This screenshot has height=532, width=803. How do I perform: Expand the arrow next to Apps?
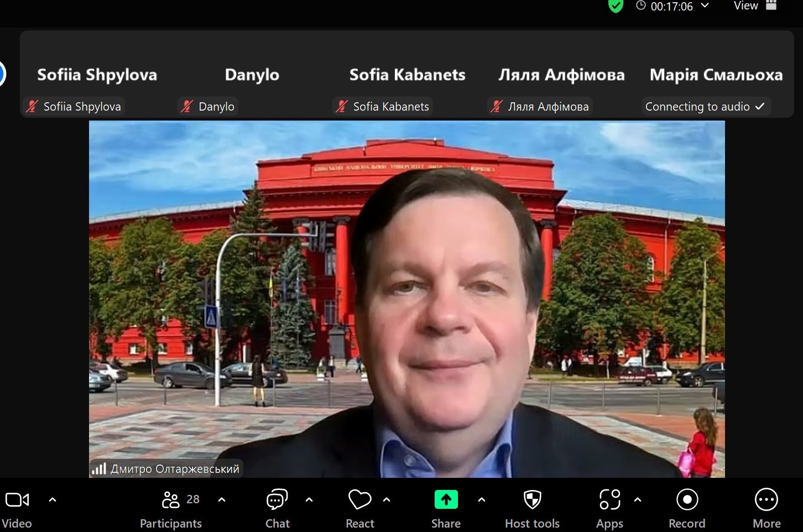(x=638, y=499)
